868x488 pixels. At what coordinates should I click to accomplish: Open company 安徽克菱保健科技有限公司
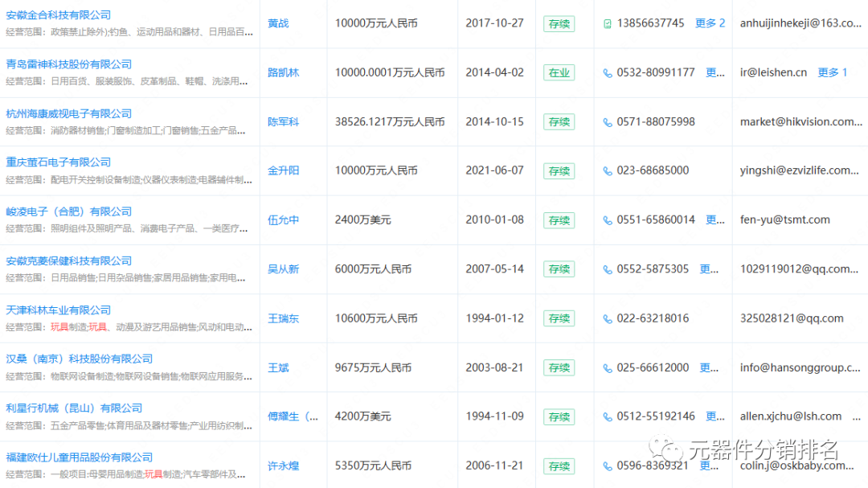point(68,261)
